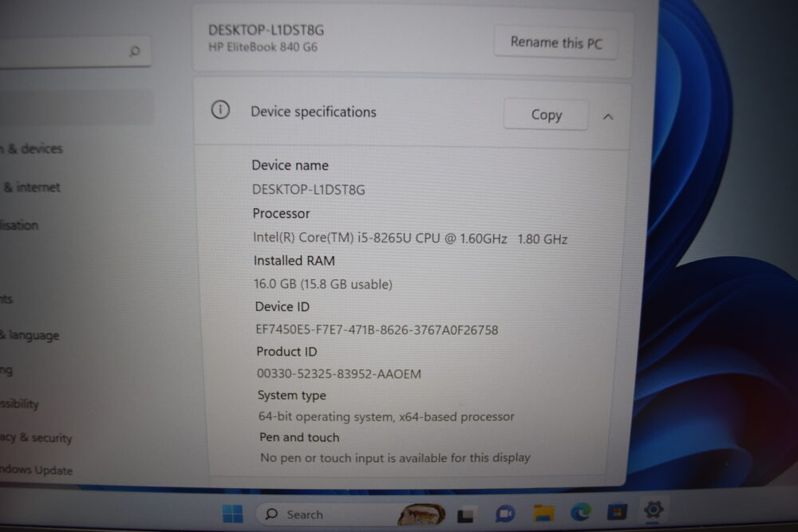798x532 pixels.
Task: Click the Device specifications info icon
Action: point(220,110)
